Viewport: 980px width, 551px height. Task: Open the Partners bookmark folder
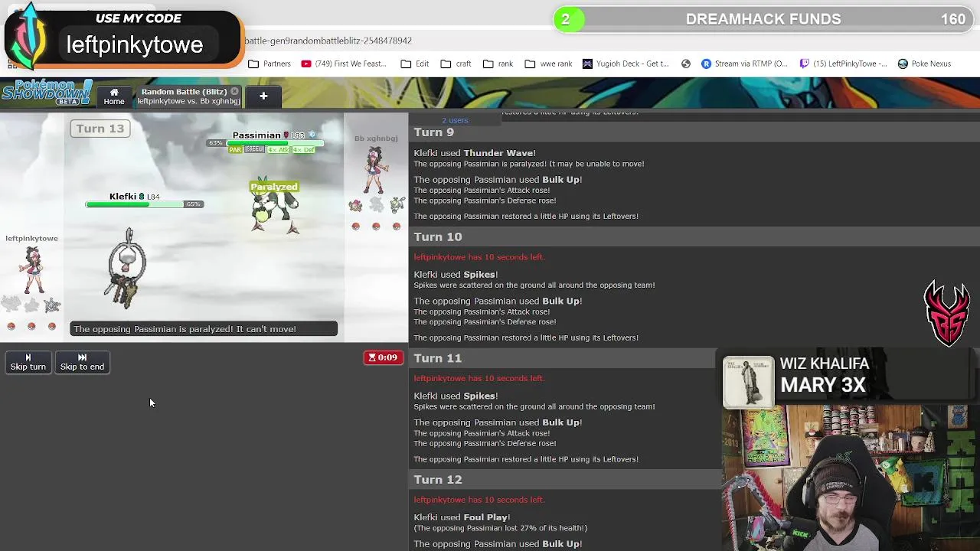click(269, 64)
